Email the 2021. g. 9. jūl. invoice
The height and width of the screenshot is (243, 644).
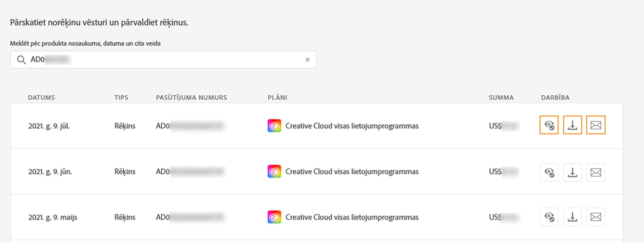point(596,125)
